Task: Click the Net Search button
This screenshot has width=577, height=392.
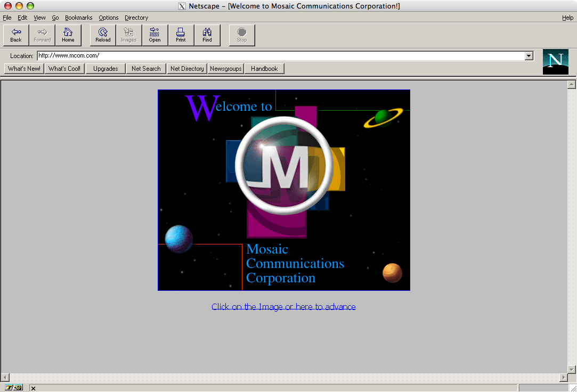Action: pos(146,69)
